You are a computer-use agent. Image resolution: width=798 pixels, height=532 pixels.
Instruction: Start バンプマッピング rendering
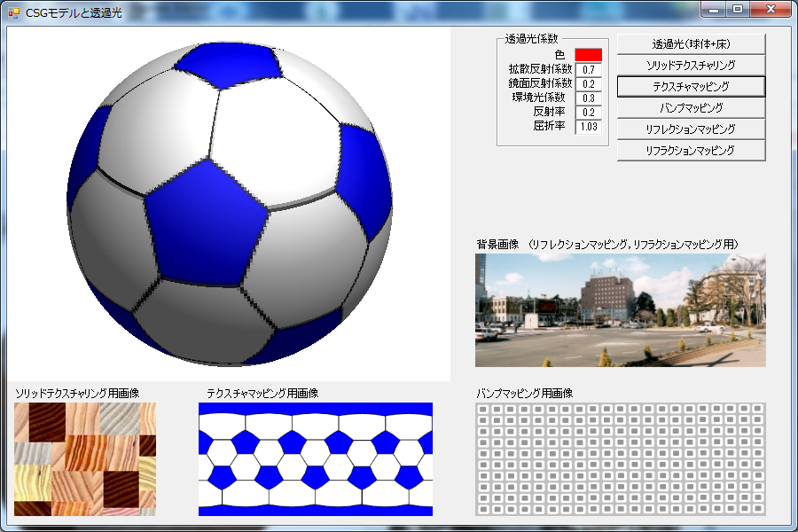click(x=691, y=108)
